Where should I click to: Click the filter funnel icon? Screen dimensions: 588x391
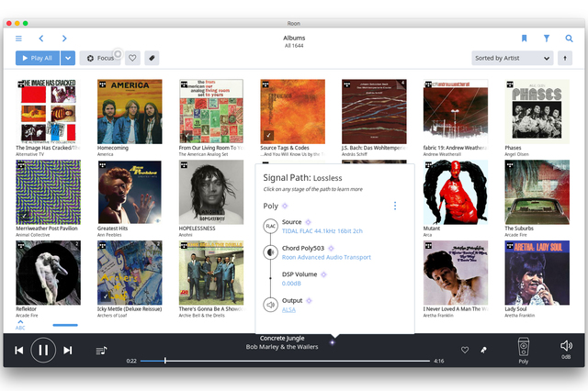(547, 39)
